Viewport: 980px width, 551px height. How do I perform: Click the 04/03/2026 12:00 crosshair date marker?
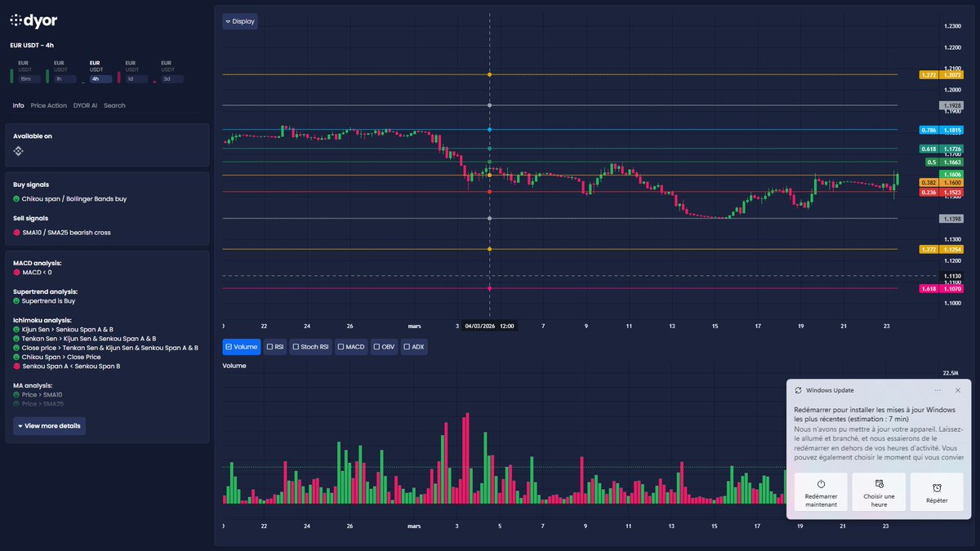pos(488,325)
